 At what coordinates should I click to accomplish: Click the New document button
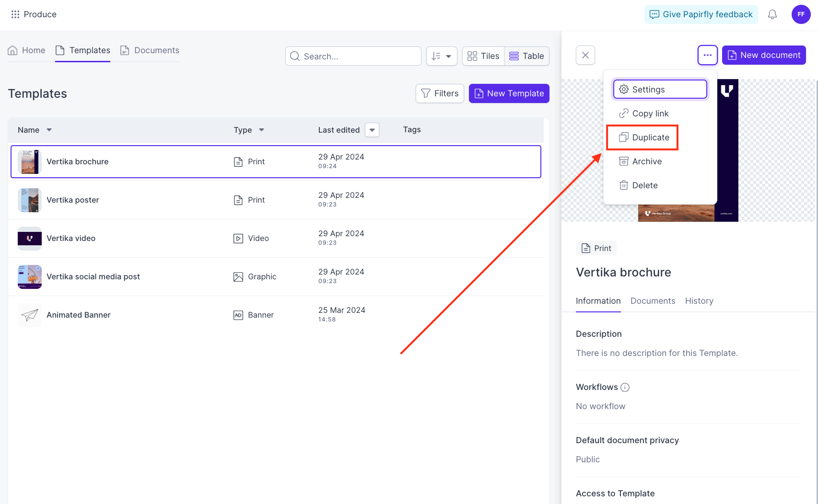pos(763,55)
